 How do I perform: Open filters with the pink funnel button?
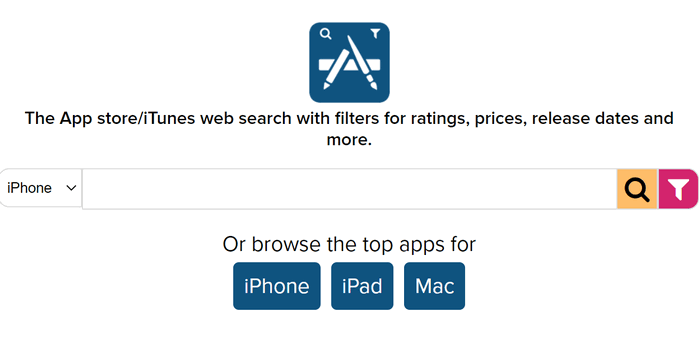(x=678, y=189)
